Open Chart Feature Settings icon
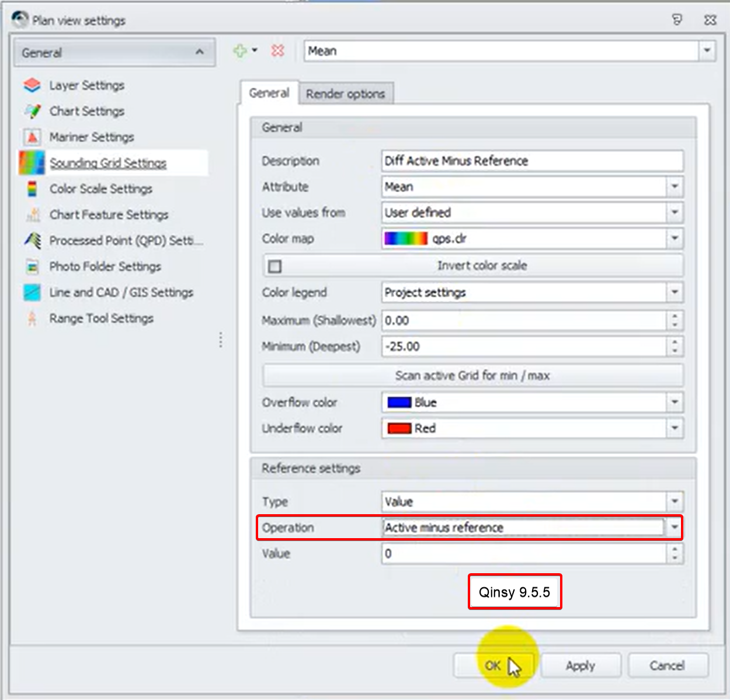Viewport: 730px width, 700px height. 33,214
